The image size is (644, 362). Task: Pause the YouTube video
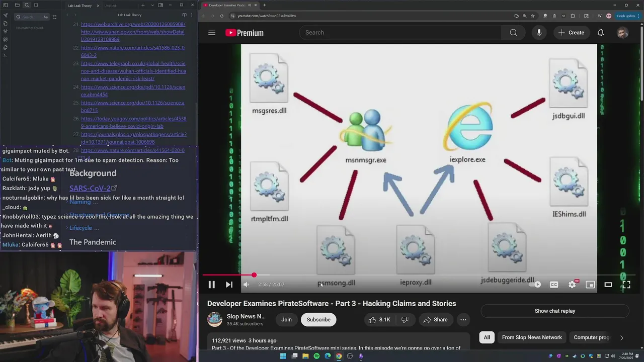click(211, 285)
